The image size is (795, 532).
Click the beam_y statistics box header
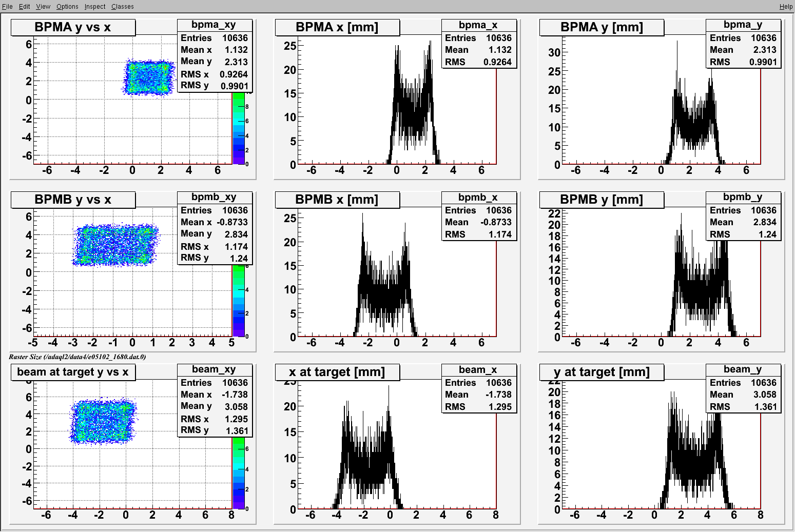(x=743, y=370)
